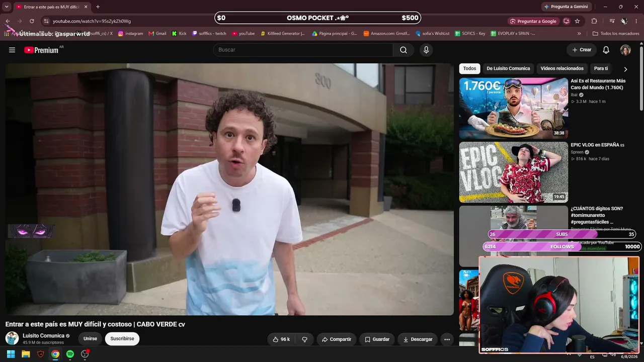Viewport: 644px width, 362px height.
Task: Open Luisito Comunica channel avatar
Action: (x=12, y=338)
